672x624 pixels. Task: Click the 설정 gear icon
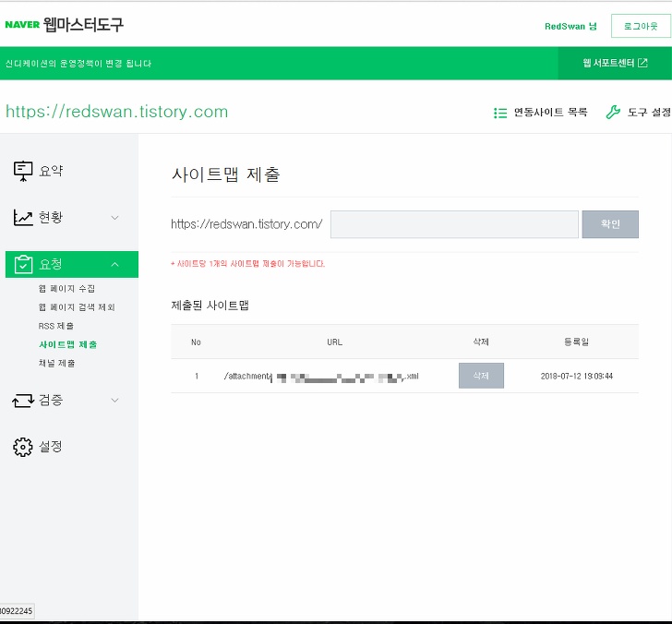[x=23, y=447]
